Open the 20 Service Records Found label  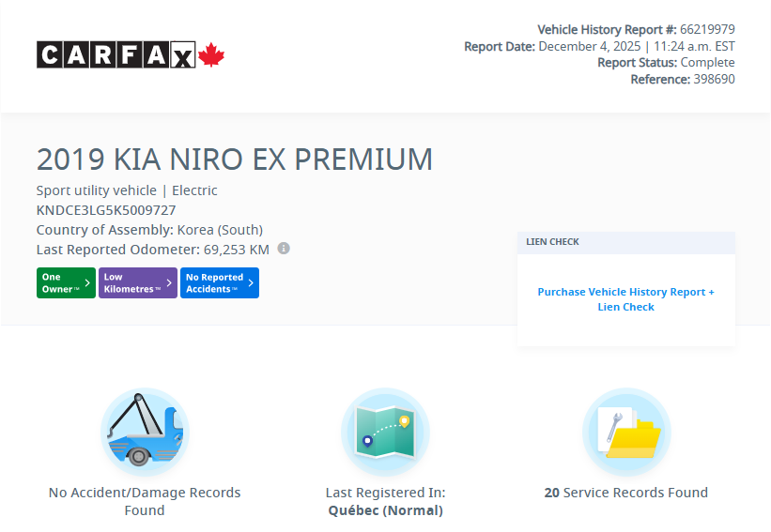626,493
